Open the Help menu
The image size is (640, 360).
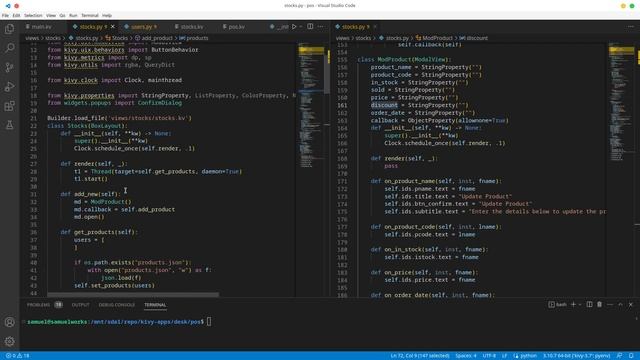coord(107,16)
